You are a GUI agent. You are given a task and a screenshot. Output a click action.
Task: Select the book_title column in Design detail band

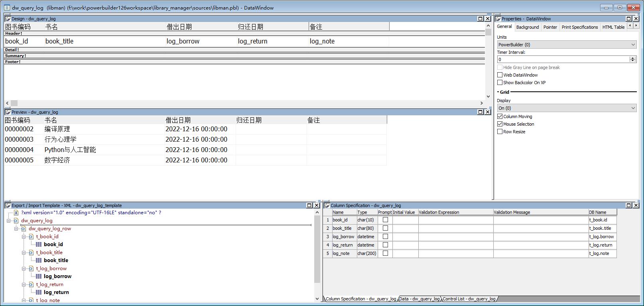tap(105, 41)
